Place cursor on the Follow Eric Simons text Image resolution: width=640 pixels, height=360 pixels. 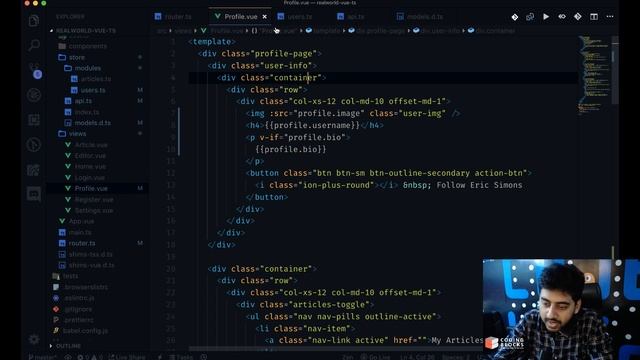(x=479, y=185)
